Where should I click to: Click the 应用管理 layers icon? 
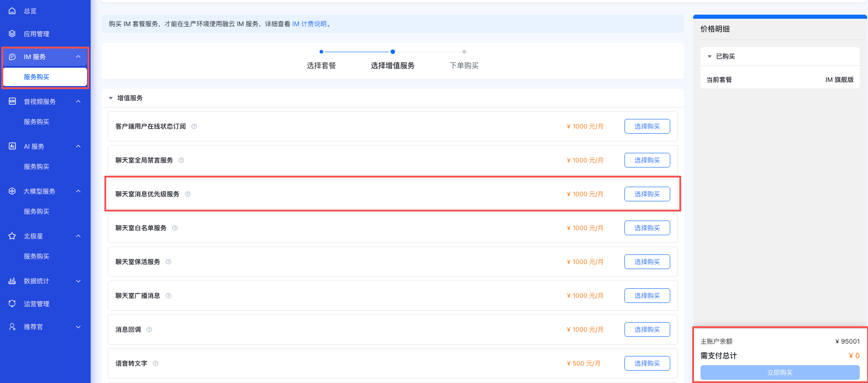click(12, 34)
